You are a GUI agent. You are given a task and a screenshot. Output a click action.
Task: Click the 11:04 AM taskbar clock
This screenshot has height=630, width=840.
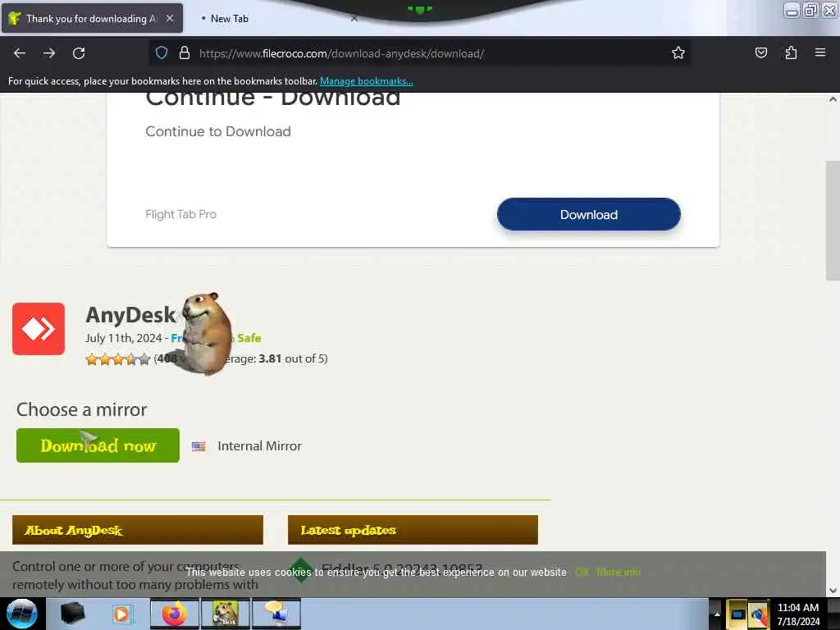point(797,608)
